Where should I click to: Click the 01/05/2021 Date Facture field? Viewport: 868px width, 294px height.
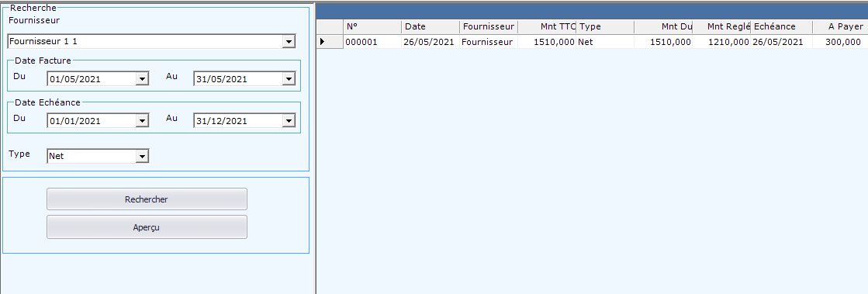92,79
